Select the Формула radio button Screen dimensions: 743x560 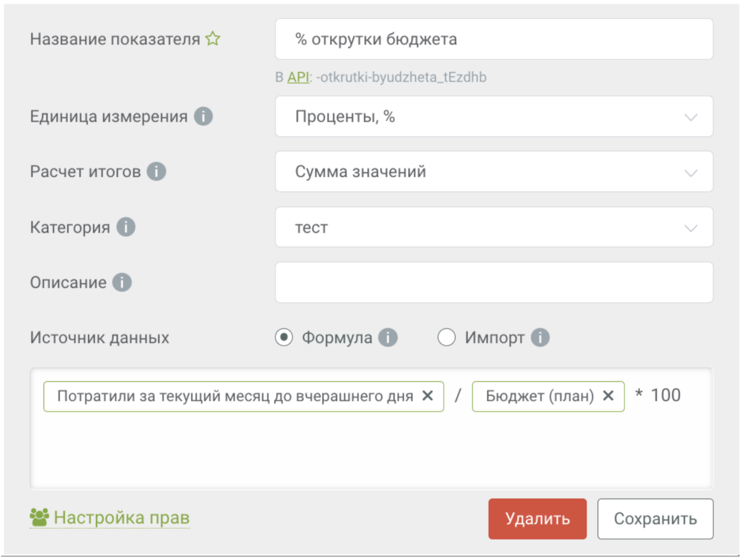coord(284,337)
